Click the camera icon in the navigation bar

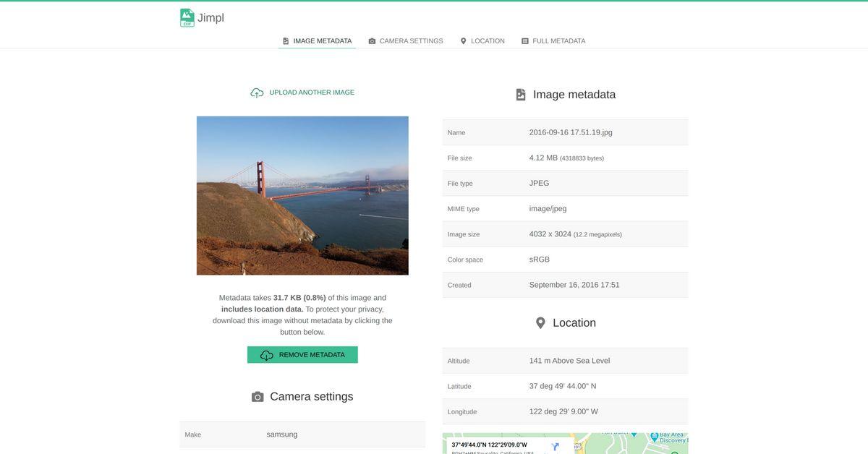[x=372, y=41]
